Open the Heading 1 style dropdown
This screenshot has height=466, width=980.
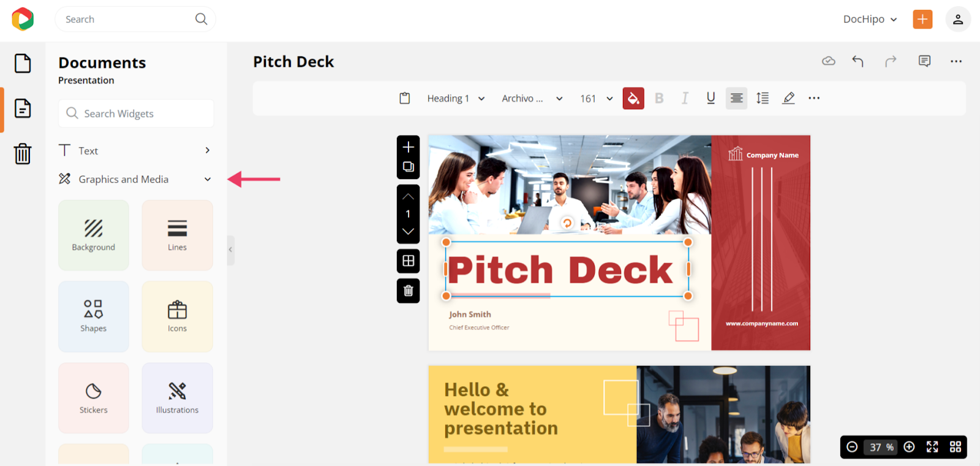[x=456, y=98]
